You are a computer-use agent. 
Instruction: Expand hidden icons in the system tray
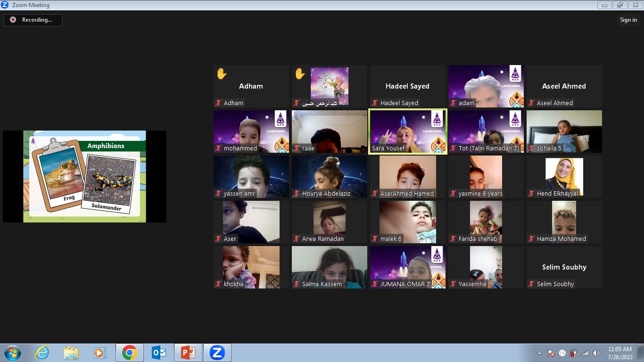[539, 353]
